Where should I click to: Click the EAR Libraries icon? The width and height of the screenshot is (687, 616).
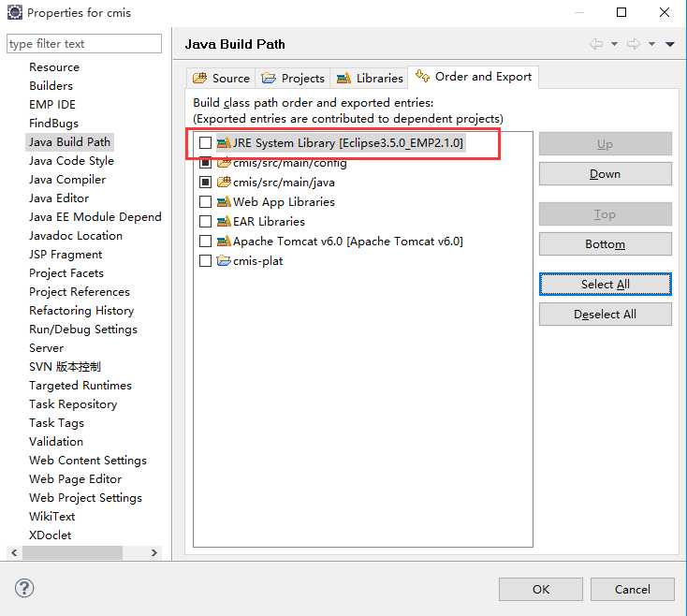pos(224,221)
